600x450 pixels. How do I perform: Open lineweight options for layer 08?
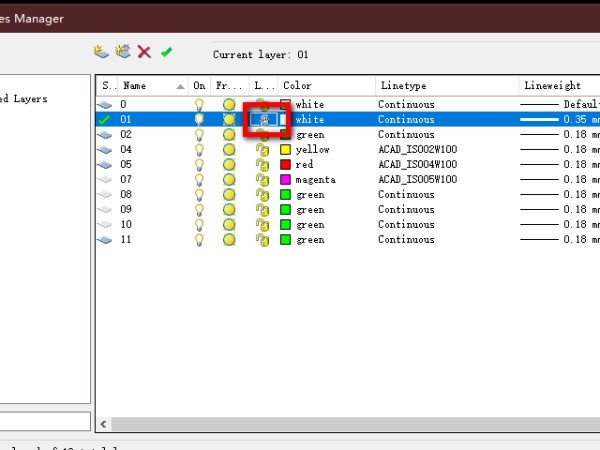tap(560, 195)
